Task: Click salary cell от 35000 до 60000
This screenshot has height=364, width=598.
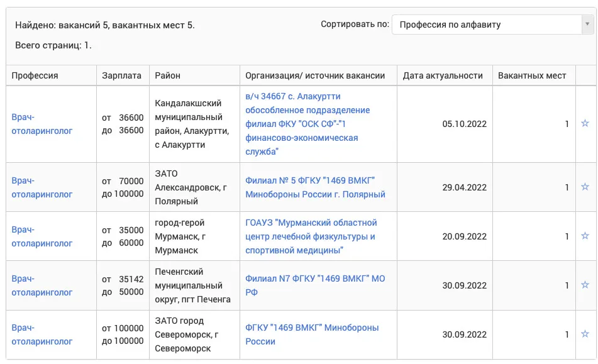Action: pyautogui.click(x=123, y=237)
